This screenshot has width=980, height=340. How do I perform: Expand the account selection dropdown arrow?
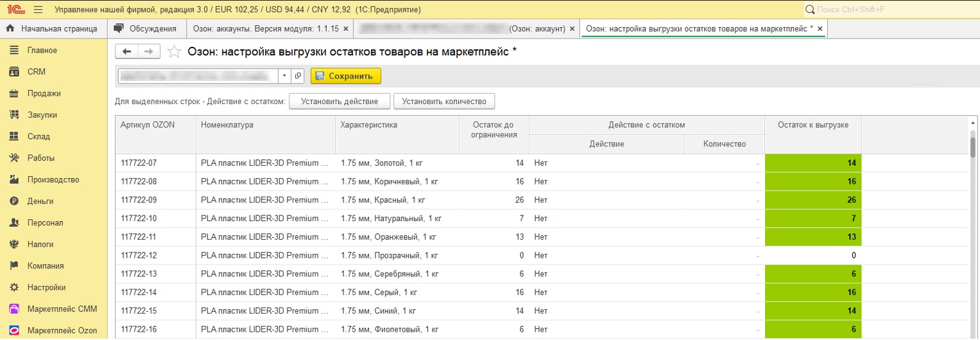(285, 76)
